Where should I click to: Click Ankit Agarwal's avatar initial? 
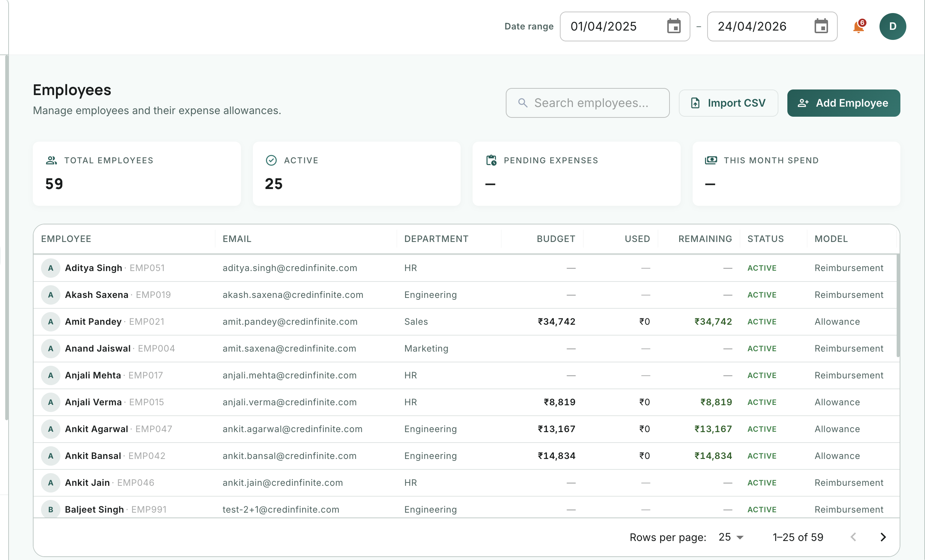(51, 429)
